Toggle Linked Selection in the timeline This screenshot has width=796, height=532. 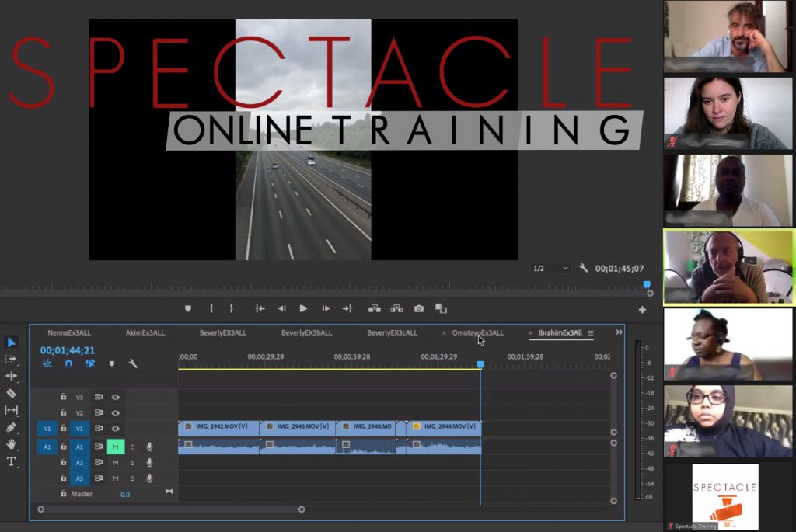click(90, 363)
